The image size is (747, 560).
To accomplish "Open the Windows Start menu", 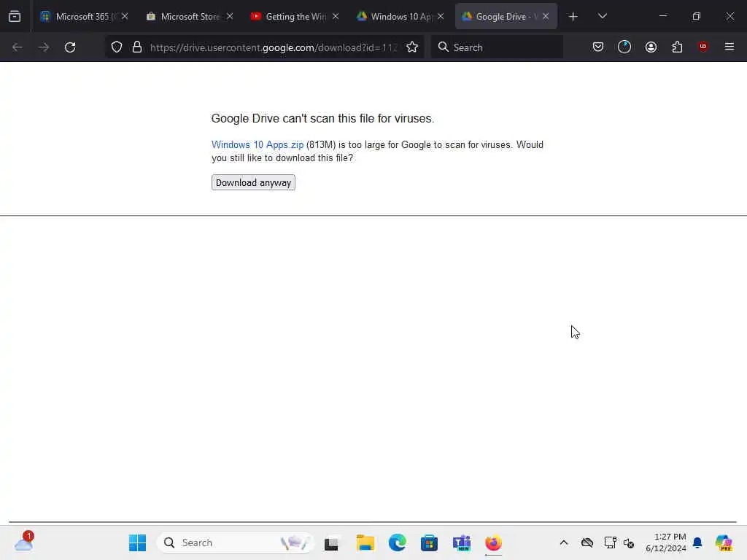I will (138, 542).
